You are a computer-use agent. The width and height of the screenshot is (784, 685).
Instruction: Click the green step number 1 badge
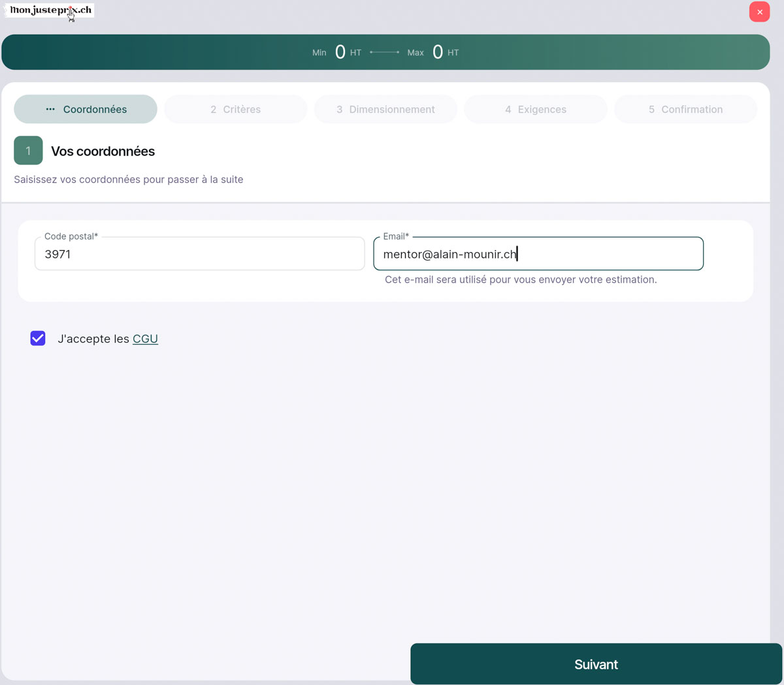point(28,150)
